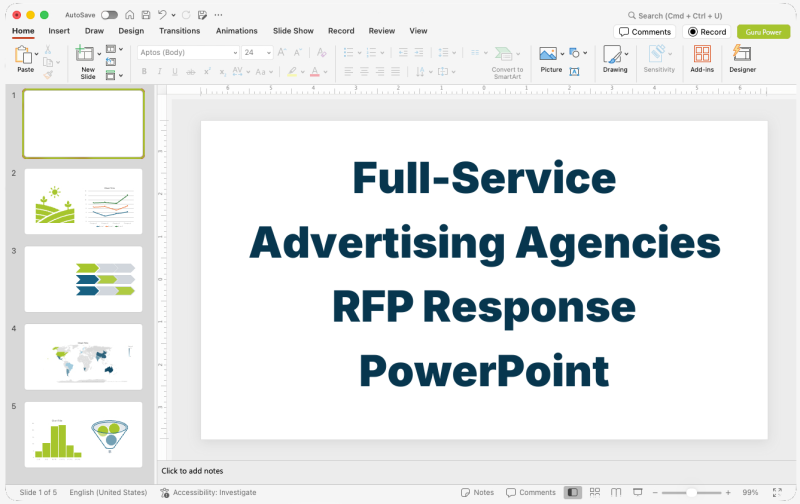Switch to the Transitions tab
Image resolution: width=800 pixels, height=504 pixels.
180,31
